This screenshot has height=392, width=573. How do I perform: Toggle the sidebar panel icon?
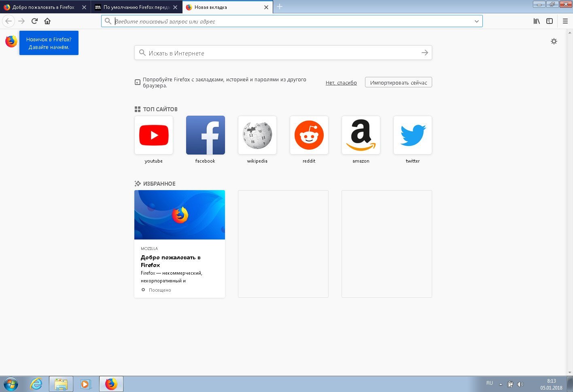pyautogui.click(x=550, y=21)
